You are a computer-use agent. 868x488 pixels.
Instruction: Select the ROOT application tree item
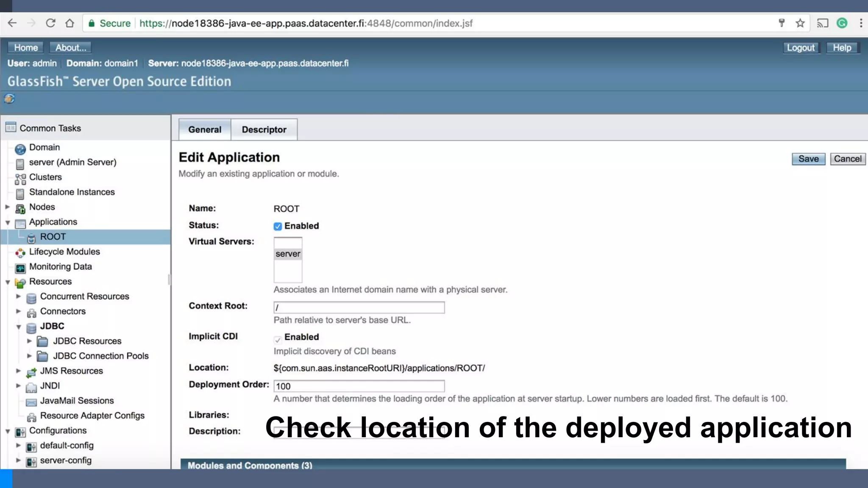point(53,237)
